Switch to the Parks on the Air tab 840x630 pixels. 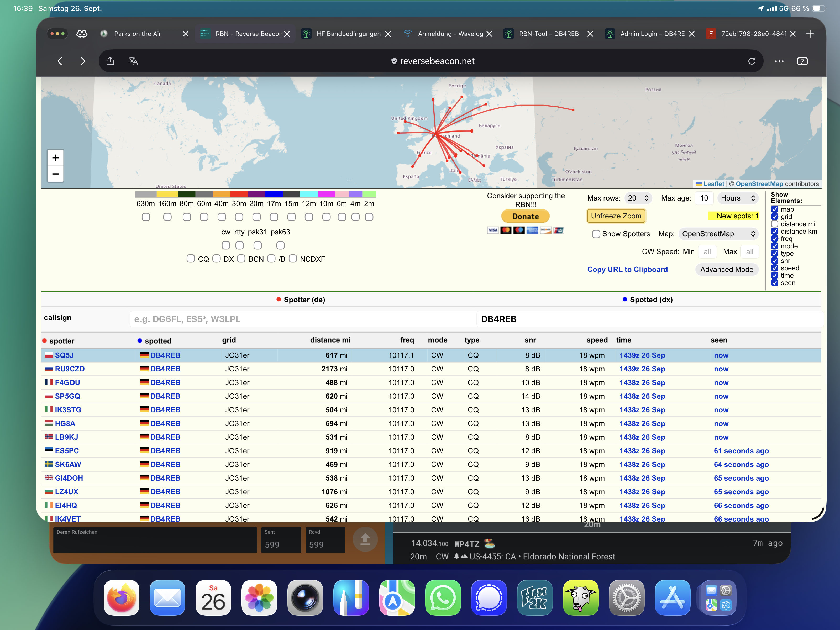point(138,34)
